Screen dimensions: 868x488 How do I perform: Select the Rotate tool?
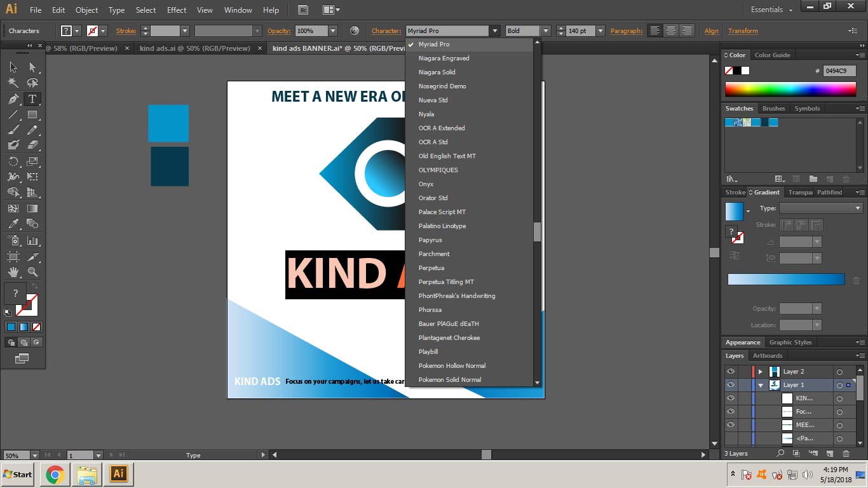[13, 161]
